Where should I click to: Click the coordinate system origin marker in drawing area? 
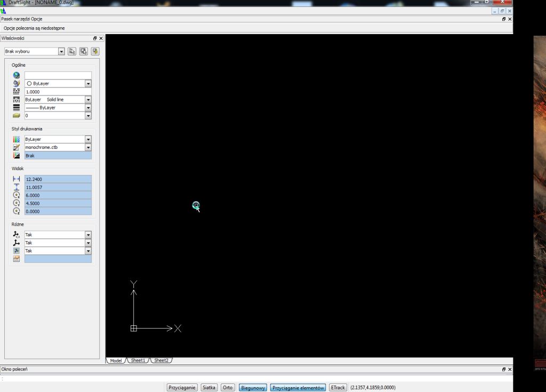point(134,328)
